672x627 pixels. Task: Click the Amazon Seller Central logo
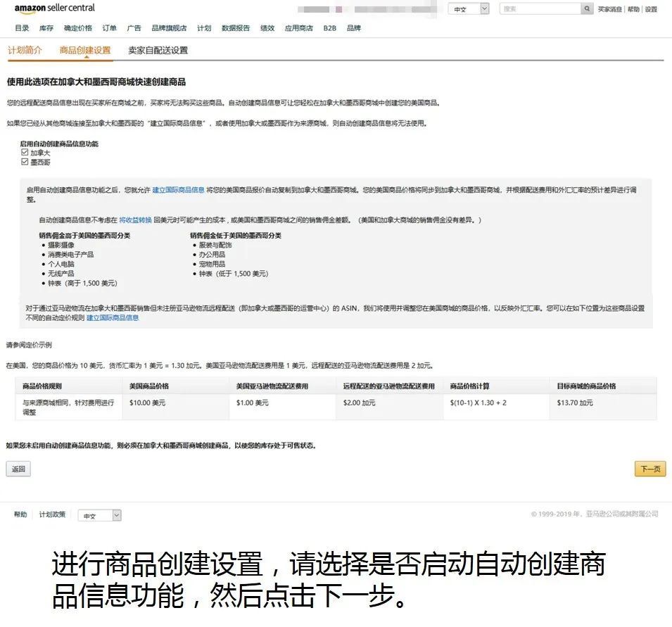click(x=54, y=8)
